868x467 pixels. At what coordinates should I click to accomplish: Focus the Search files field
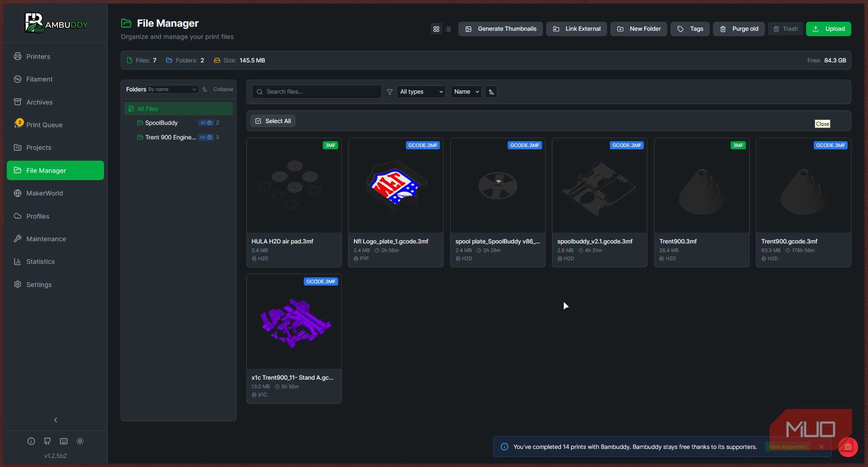pyautogui.click(x=317, y=92)
